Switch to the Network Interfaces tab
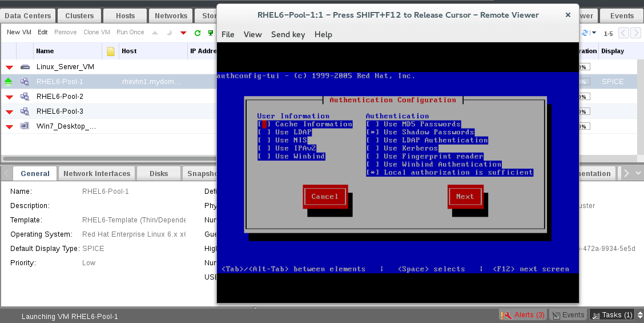This screenshot has width=644, height=323. [96, 173]
